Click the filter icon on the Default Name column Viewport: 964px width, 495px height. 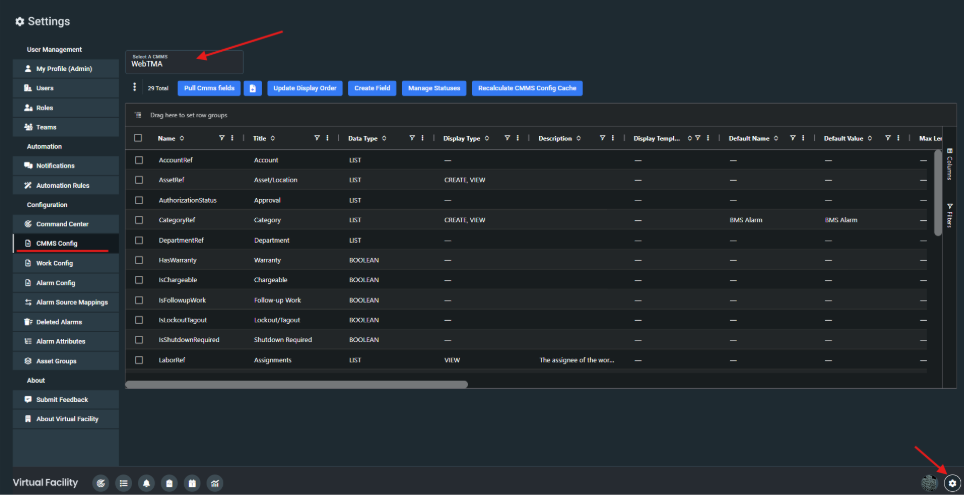[x=792, y=138]
